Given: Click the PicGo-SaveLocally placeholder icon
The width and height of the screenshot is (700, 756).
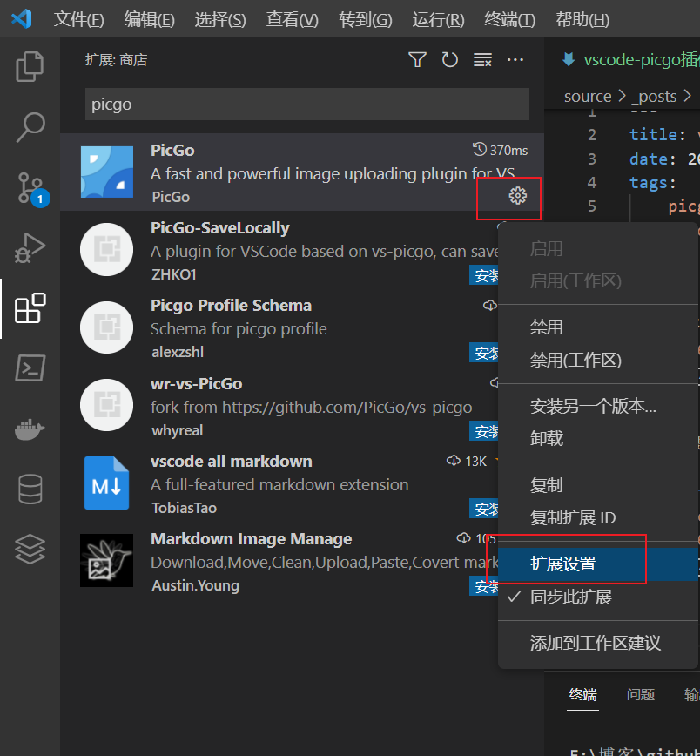Looking at the screenshot, I should click(x=106, y=250).
